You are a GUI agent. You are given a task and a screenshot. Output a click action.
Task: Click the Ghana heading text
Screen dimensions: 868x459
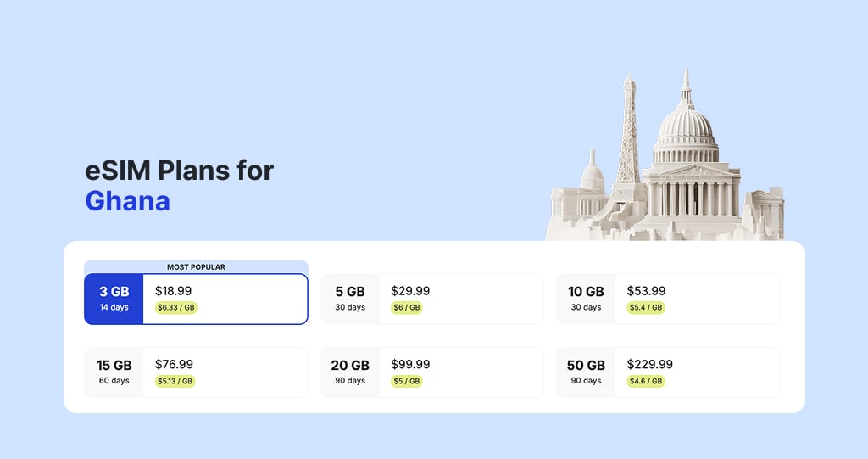pyautogui.click(x=127, y=201)
